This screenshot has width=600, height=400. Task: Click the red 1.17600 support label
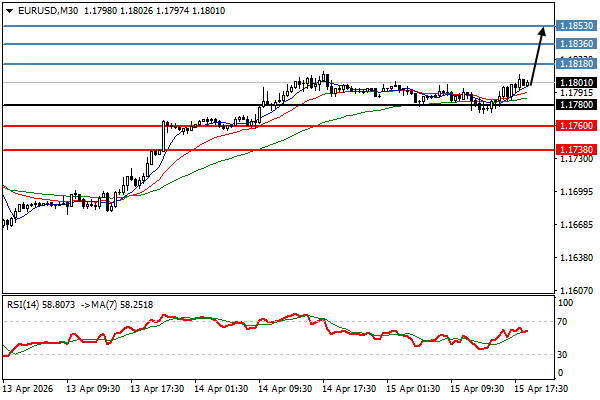tap(578, 126)
